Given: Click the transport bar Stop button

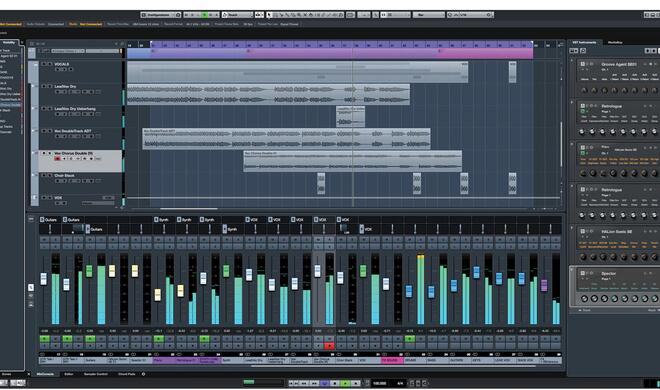Looking at the screenshot, I should pyautogui.click(x=335, y=383).
